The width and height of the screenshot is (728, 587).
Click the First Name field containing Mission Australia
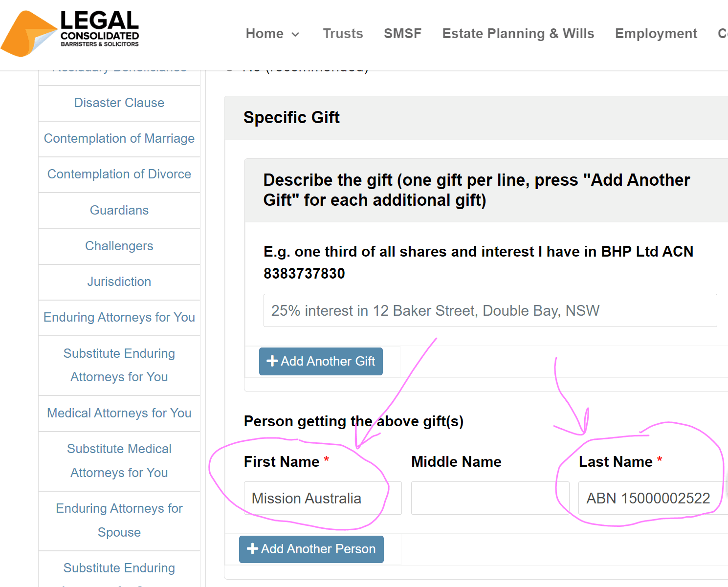pos(322,498)
